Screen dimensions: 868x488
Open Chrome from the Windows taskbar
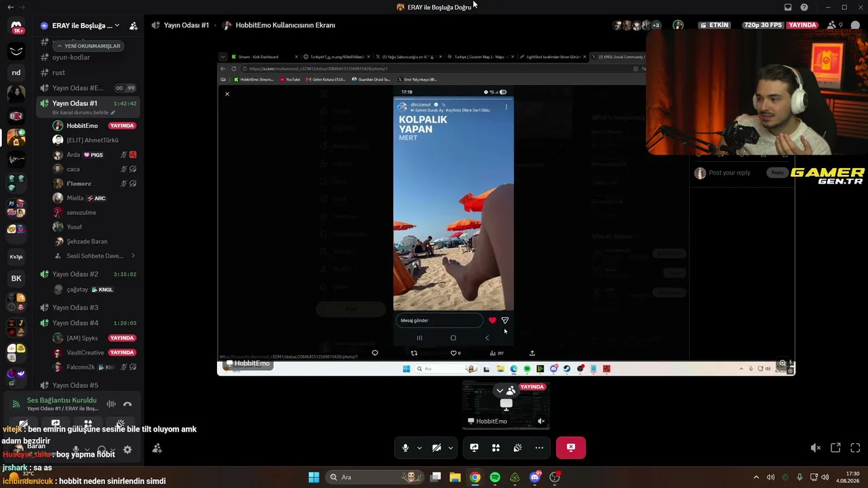coord(475,477)
